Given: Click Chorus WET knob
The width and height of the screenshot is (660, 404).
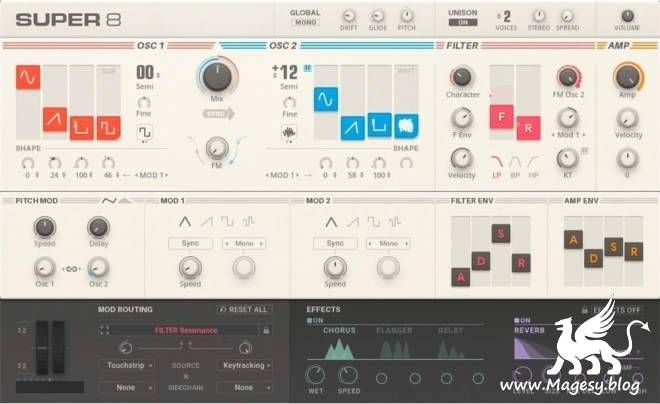Looking at the screenshot, I should pyautogui.click(x=315, y=375).
